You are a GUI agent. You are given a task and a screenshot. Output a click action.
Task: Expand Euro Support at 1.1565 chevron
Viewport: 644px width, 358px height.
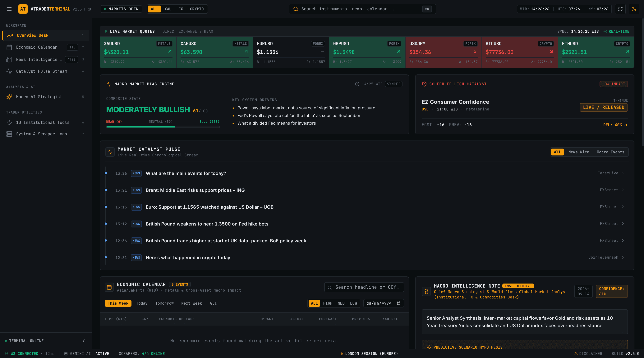point(623,207)
